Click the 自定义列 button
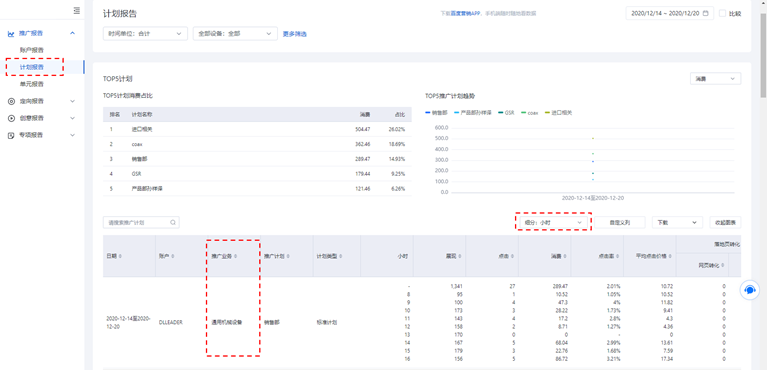This screenshot has width=767, height=370. click(620, 222)
